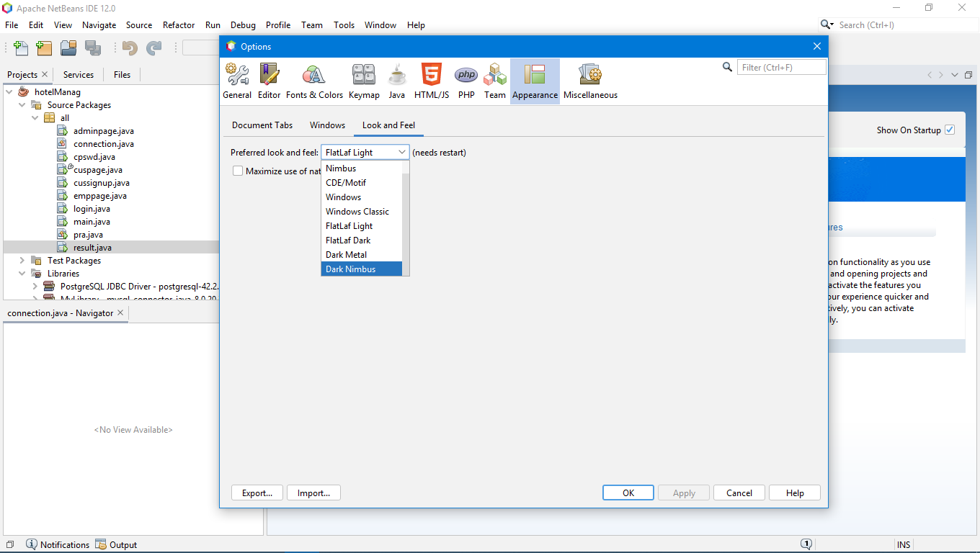Select the Look and Feel tab
This screenshot has height=553, width=980.
point(388,125)
